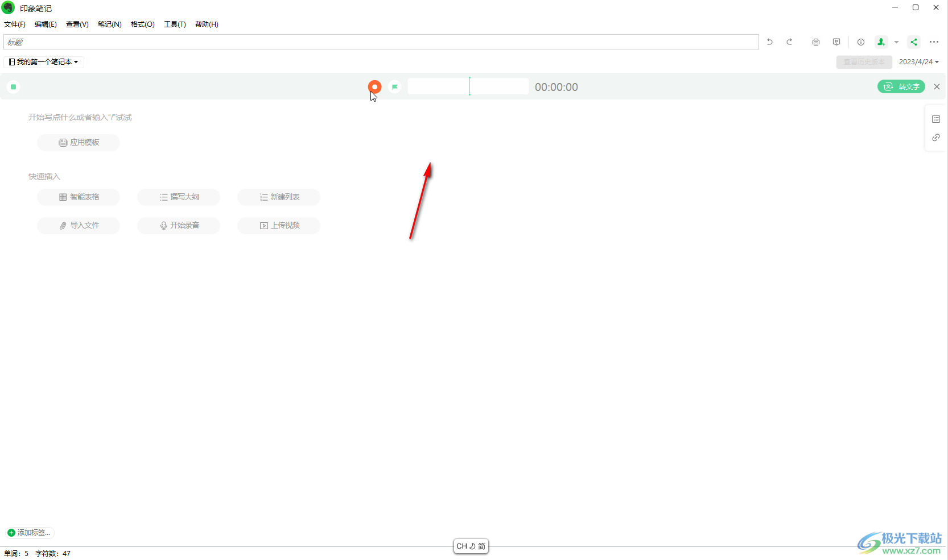Open the outline panel icon at right
Viewport: 948px width, 560px height.
(936, 119)
